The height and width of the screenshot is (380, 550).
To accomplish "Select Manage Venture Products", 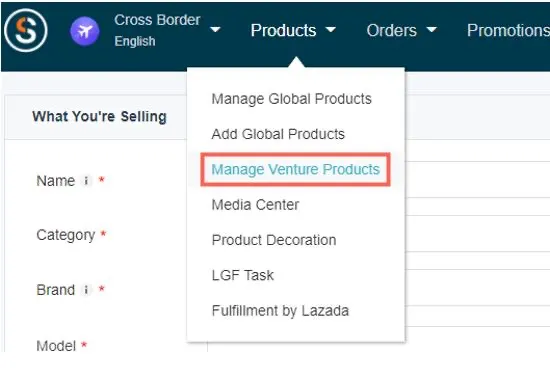I will click(295, 169).
